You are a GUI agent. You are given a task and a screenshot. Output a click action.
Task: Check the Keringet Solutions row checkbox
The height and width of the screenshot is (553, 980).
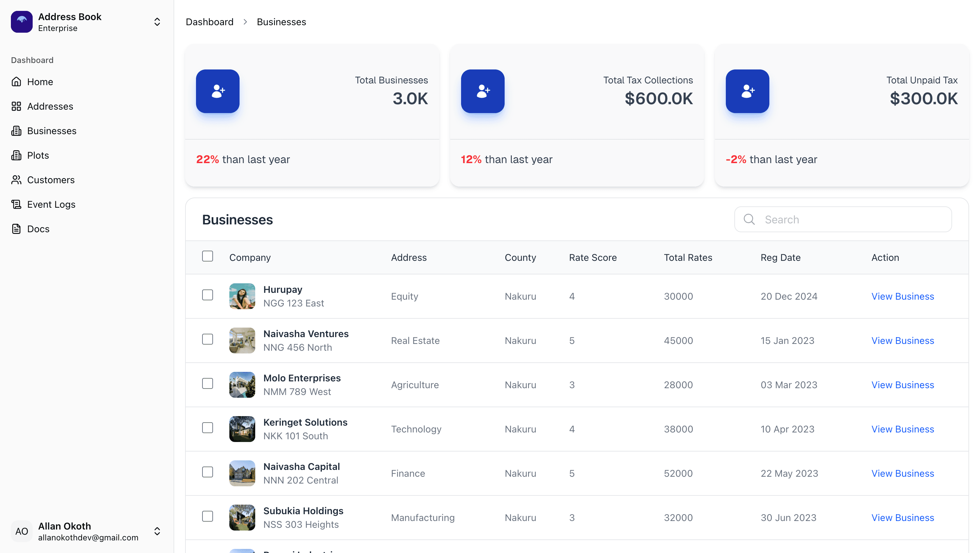point(208,428)
